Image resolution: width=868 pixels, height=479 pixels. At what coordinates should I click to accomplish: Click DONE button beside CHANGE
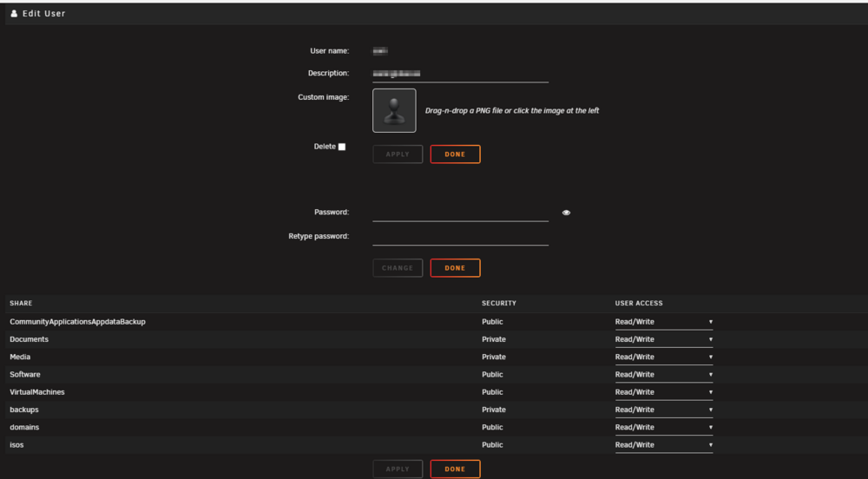coord(455,268)
